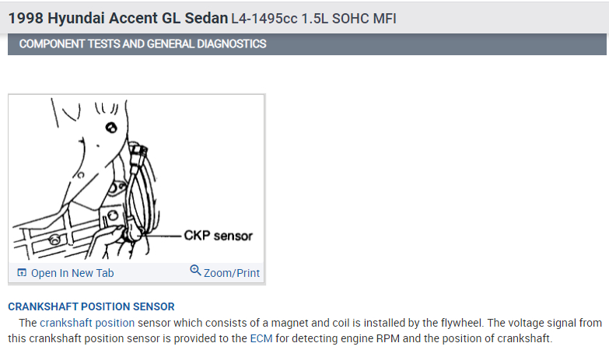609x364 pixels.
Task: Follow the 'crankshaft position' hyperlink
Action: pos(87,322)
